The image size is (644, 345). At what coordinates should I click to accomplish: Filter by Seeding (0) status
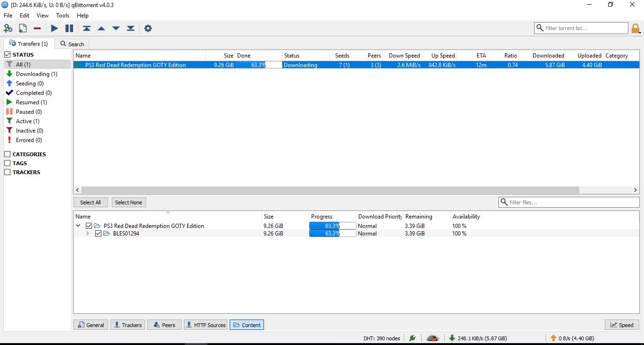click(37, 83)
